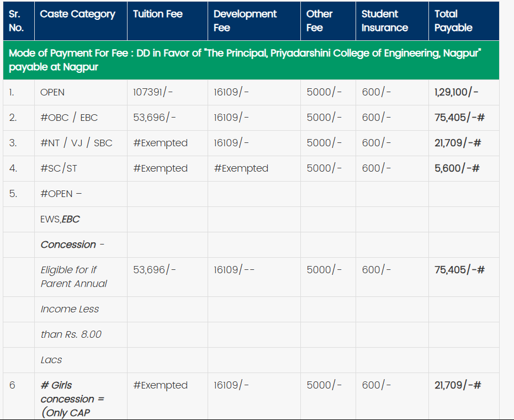This screenshot has width=514, height=420.
Task: Select development fee 16109/-- in EWS row
Action: point(234,270)
